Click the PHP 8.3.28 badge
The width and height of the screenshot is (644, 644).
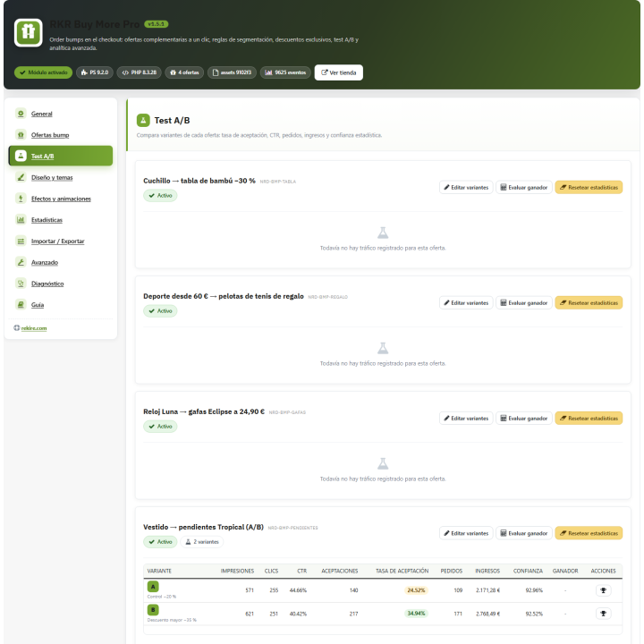pos(139,72)
